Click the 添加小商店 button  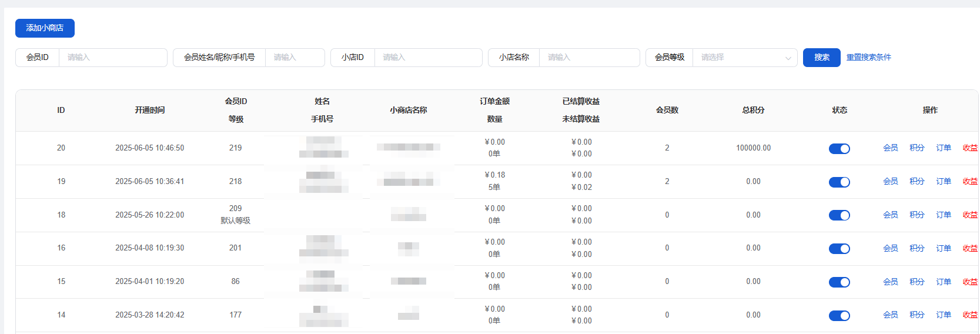tap(45, 28)
